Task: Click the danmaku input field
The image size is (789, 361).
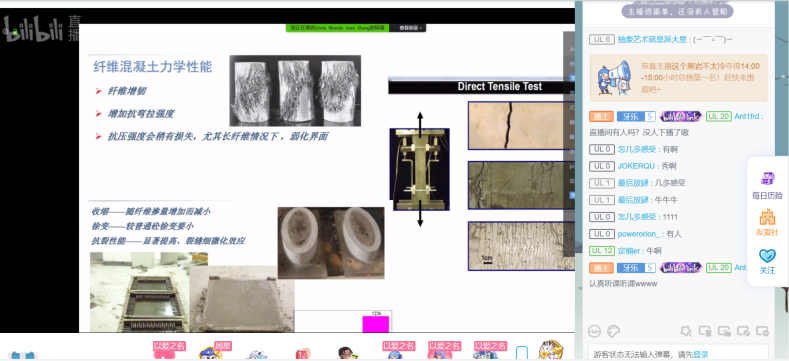Action: [x=678, y=353]
